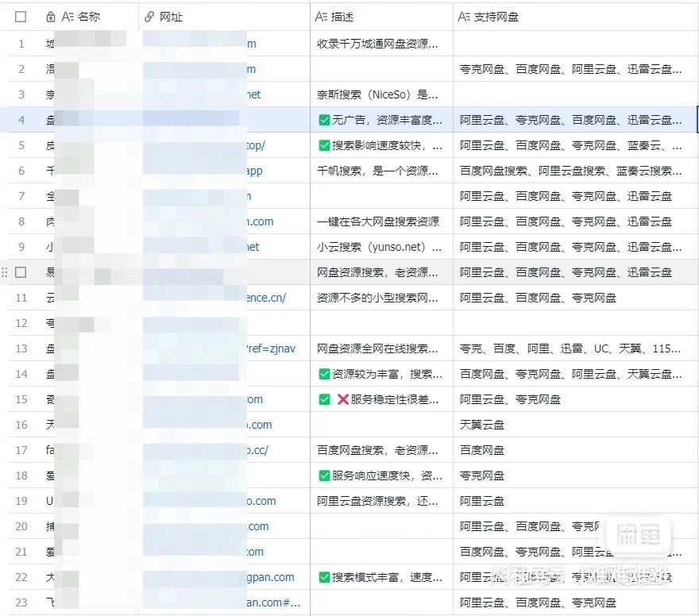
Task: Click the text-type icon of 名称 column
Action: pos(68,17)
